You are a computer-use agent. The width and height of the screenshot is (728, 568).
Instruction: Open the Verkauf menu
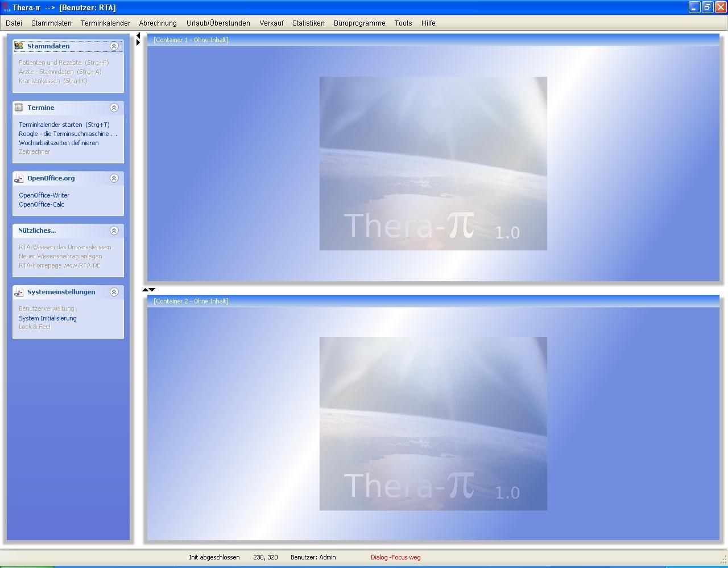[x=271, y=23]
